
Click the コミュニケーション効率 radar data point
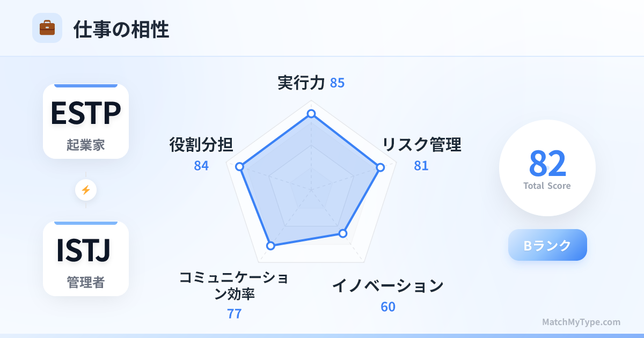point(271,245)
